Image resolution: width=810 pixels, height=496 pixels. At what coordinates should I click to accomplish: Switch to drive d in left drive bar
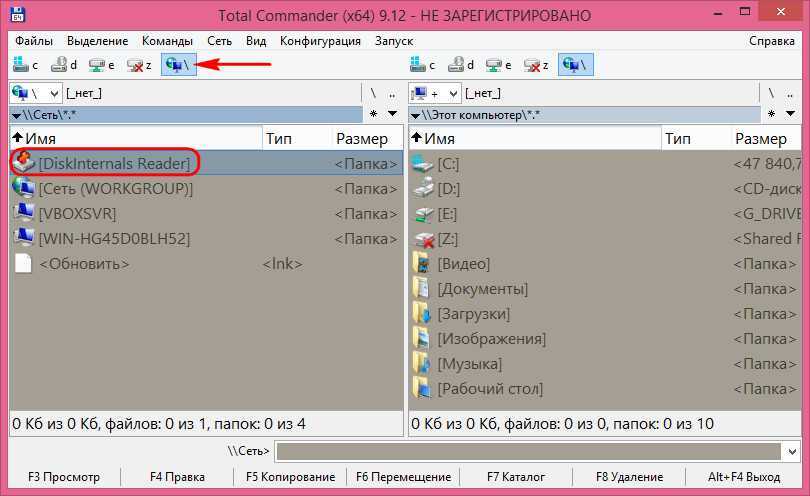coord(63,65)
